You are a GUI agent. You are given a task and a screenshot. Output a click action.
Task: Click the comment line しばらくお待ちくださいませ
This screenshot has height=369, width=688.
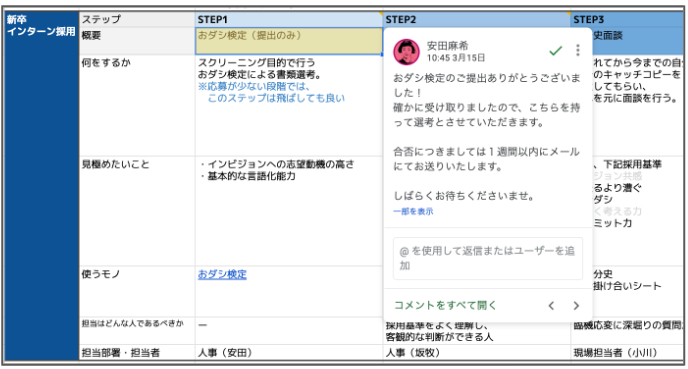click(463, 196)
